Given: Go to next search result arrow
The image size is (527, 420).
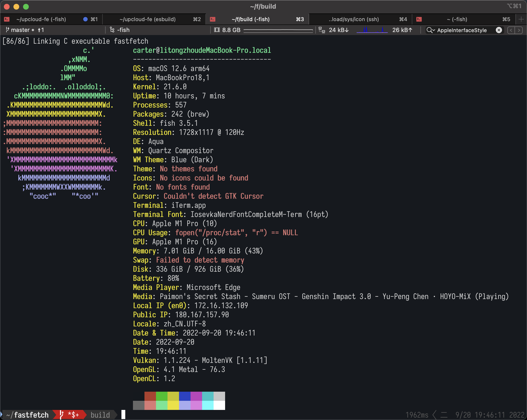Looking at the screenshot, I should click(519, 30).
